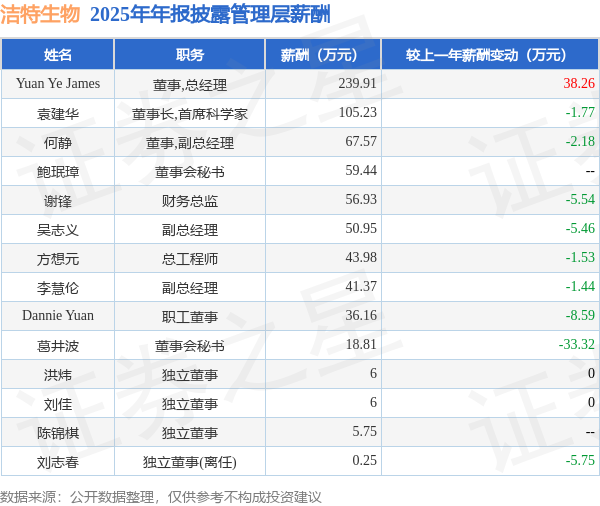600x506 pixels.
Task: Click salary value 0.25
Action: coord(364,461)
